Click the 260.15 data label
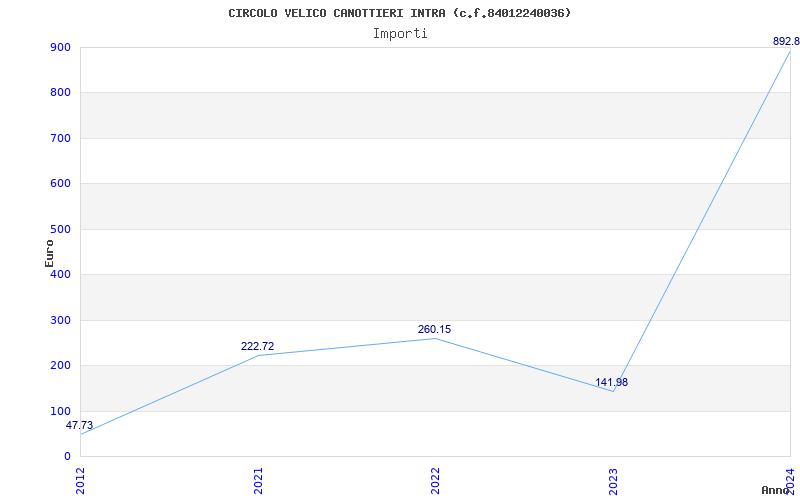 (x=435, y=330)
